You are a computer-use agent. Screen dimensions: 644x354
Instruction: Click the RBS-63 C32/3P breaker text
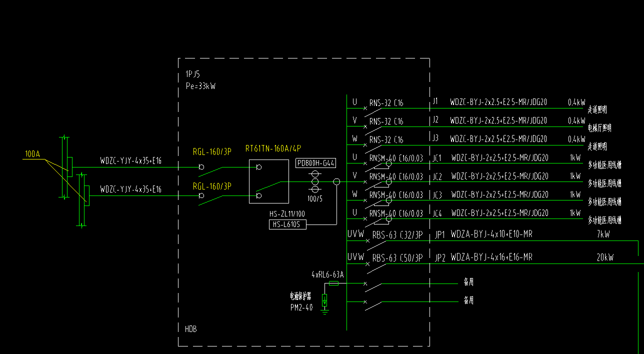tap(397, 235)
